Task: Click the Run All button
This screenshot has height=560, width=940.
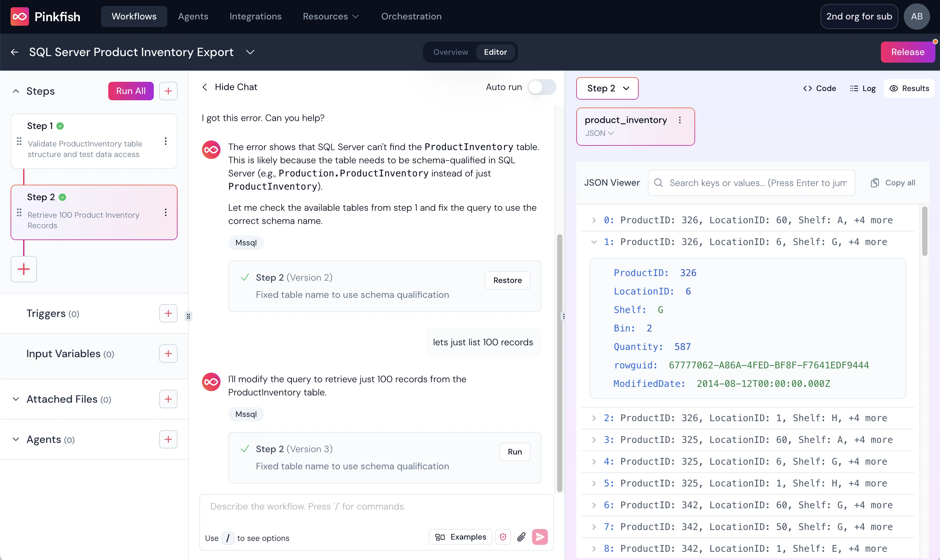Action: coord(131,91)
